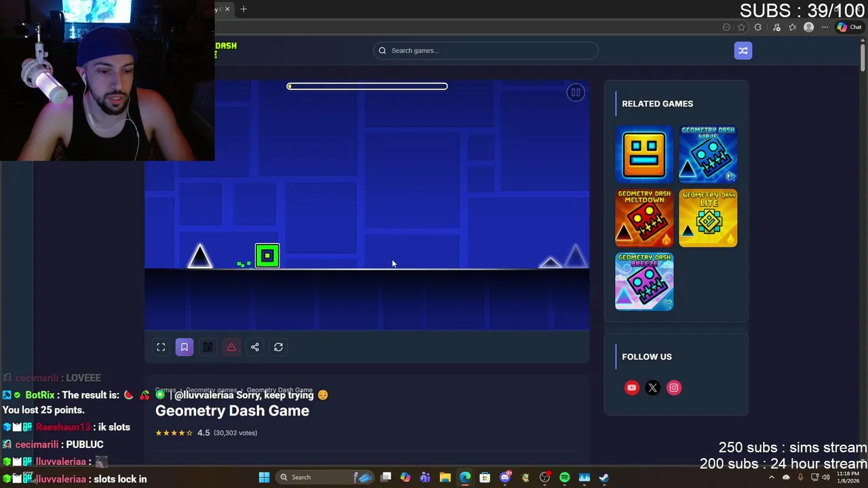Open Steam from the taskbar
This screenshot has height=488, width=868.
coord(604,477)
